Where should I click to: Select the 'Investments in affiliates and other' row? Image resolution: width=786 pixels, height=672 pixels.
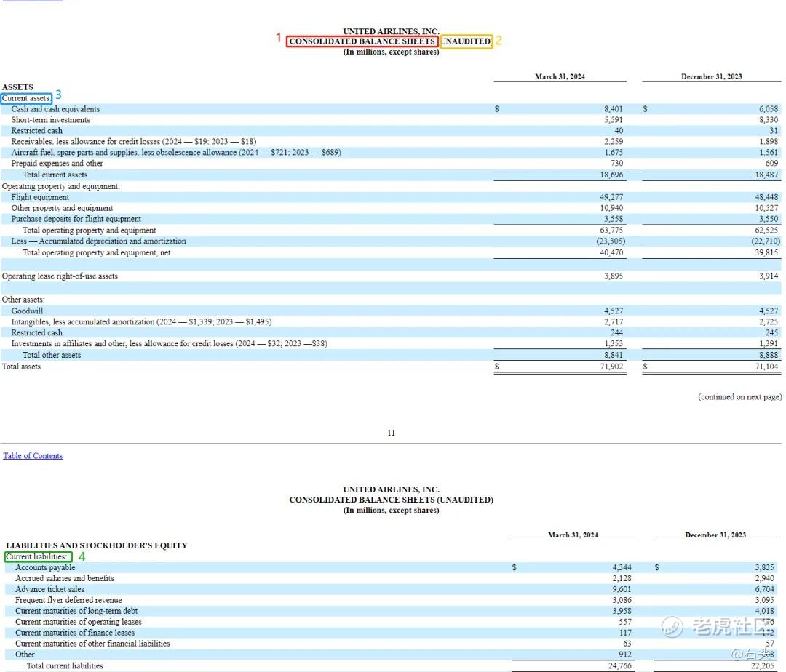(170, 344)
